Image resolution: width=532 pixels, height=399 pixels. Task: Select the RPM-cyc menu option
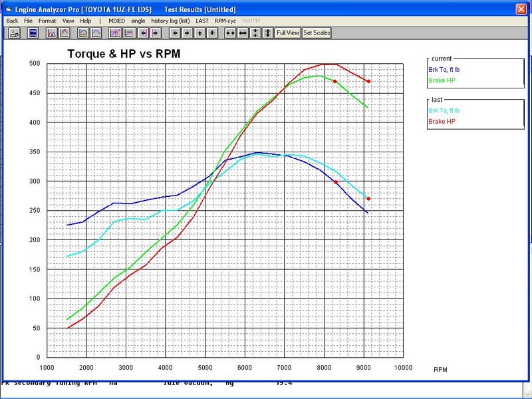pos(225,21)
